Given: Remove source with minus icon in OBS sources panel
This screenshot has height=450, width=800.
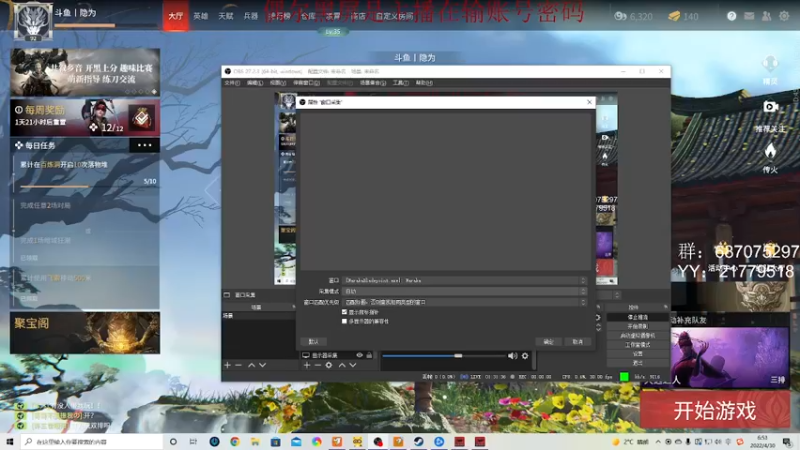Looking at the screenshot, I should pos(317,365).
